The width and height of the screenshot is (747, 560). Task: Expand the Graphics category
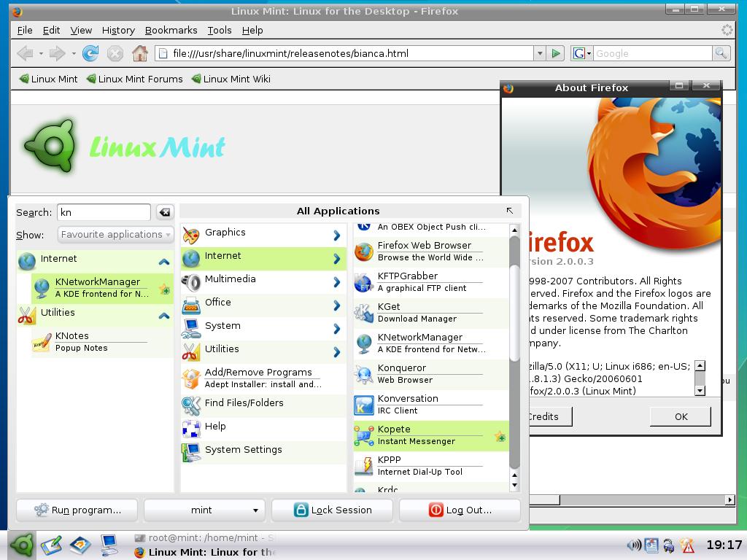263,235
